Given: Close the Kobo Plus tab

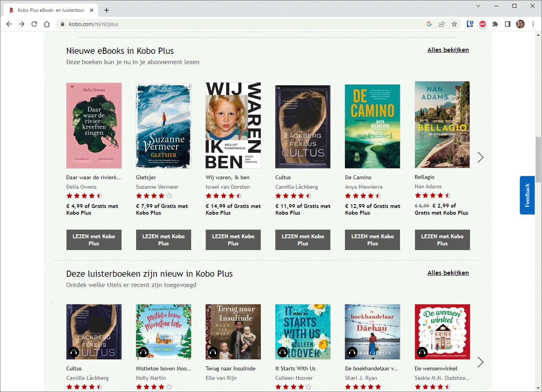Looking at the screenshot, I should (92, 10).
